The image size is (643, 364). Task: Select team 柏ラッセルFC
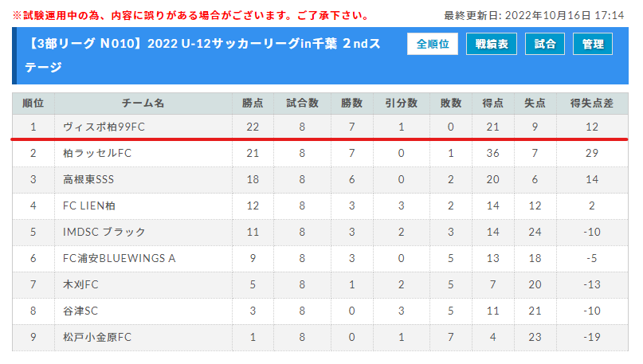[x=97, y=153]
